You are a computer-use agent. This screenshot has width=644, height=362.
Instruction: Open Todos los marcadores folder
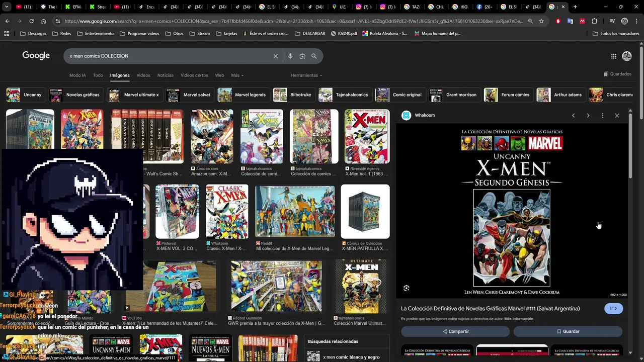click(x=616, y=33)
